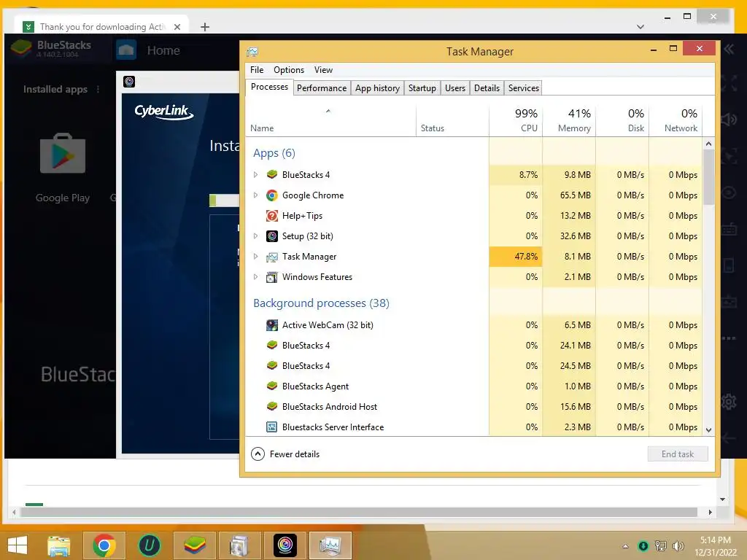The image size is (747, 560).
Task: Click the Google Chrome icon in Task Manager
Action: [272, 195]
